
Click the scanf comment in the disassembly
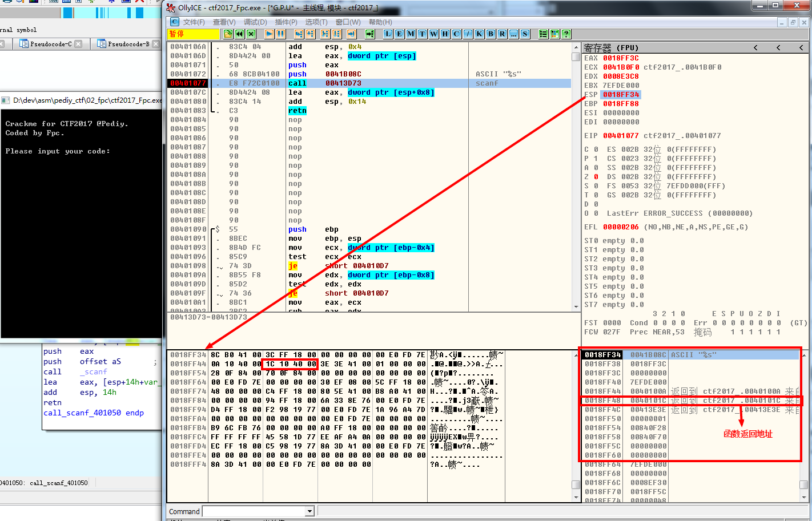[x=487, y=83]
